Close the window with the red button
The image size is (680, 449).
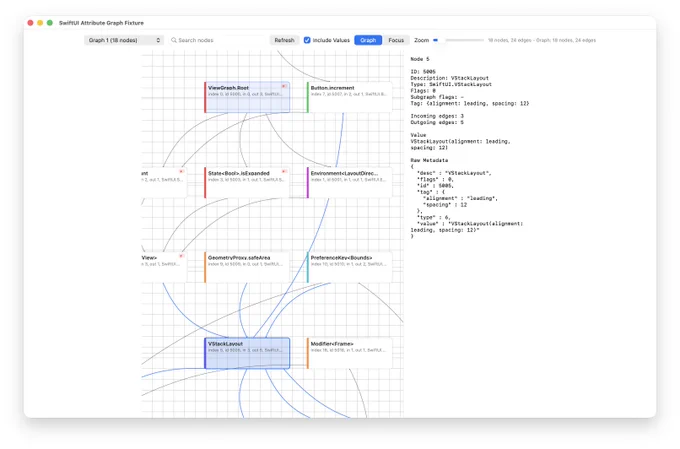(x=30, y=23)
